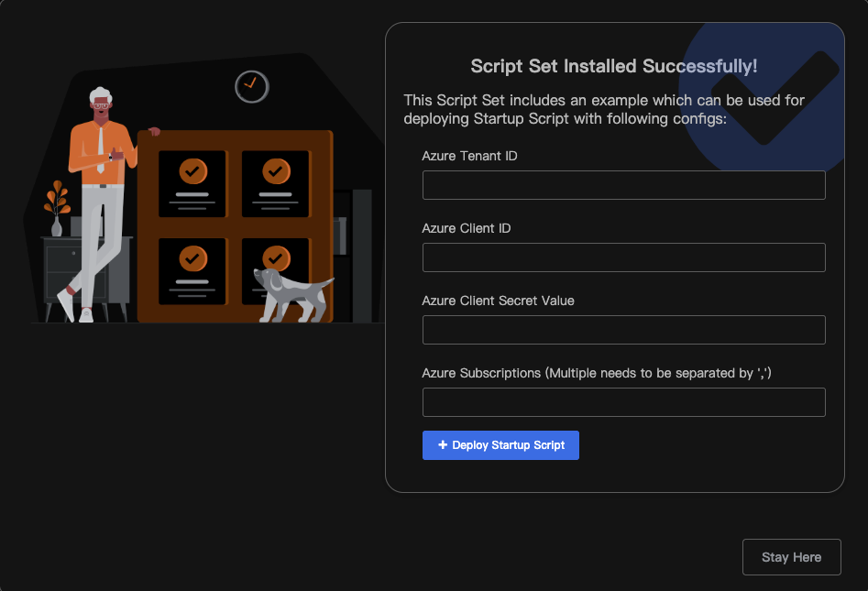Focus the Azure Client Secret Value field
868x591 pixels.
(624, 330)
